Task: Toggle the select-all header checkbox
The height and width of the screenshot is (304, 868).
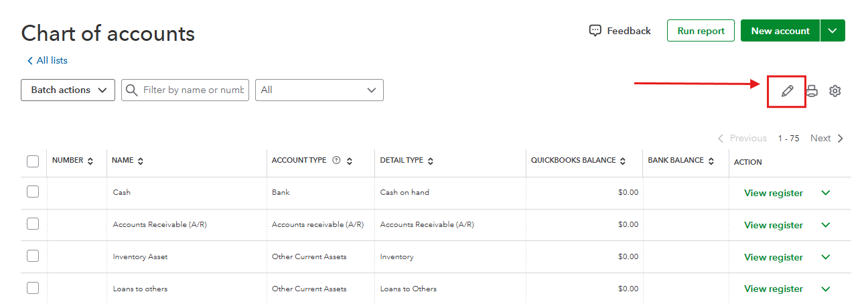Action: (x=33, y=161)
